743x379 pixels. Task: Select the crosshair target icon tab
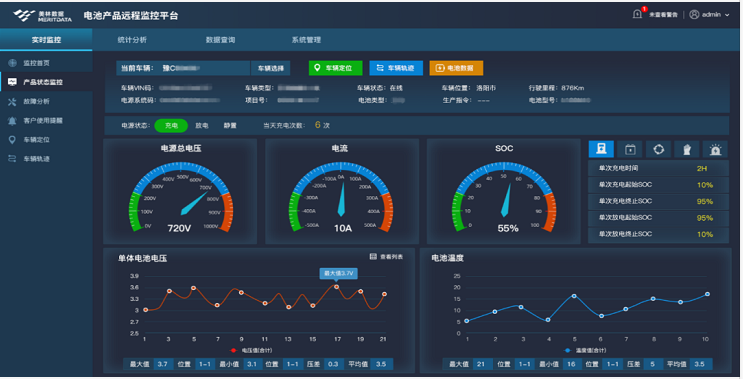coord(658,149)
